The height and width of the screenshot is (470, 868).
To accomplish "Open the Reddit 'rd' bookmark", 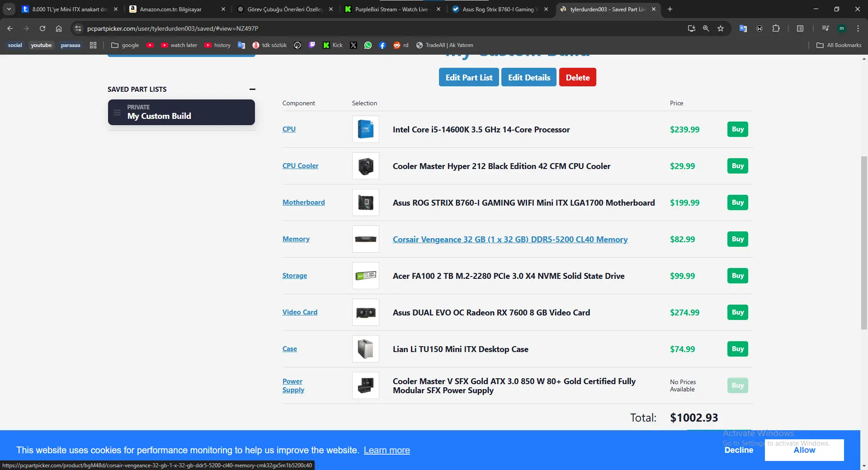I will pos(401,45).
